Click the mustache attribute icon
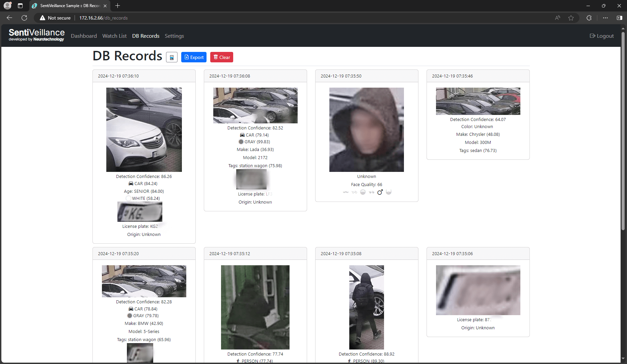Viewport: 627px width, 364px height. (x=346, y=192)
